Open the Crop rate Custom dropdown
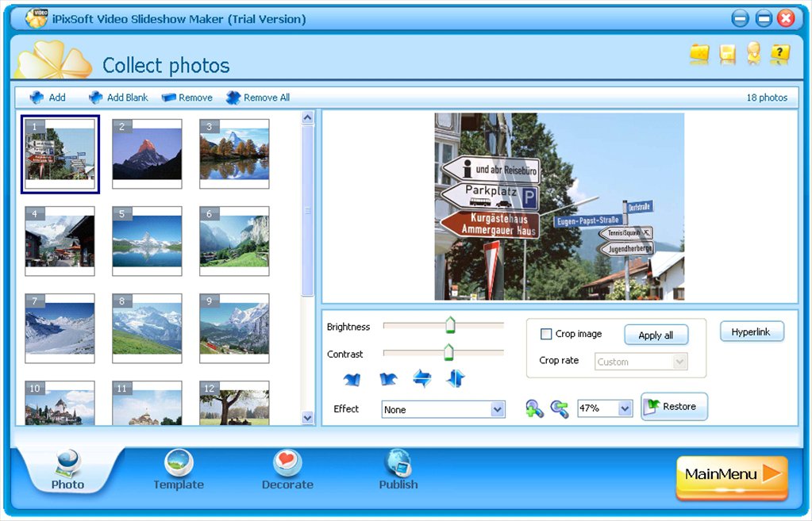 pos(641,362)
